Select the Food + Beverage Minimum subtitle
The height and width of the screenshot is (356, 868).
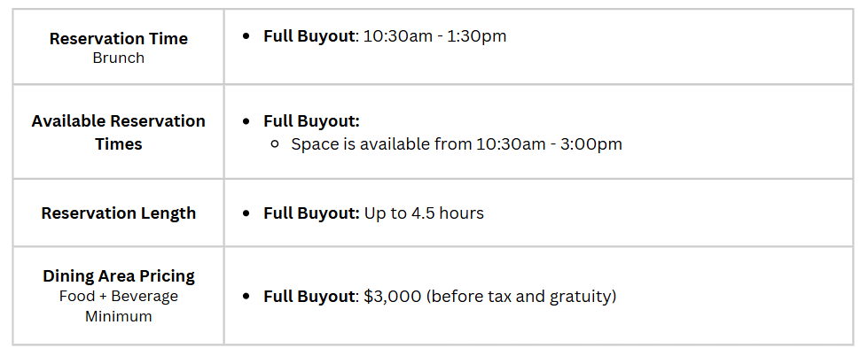(119, 306)
